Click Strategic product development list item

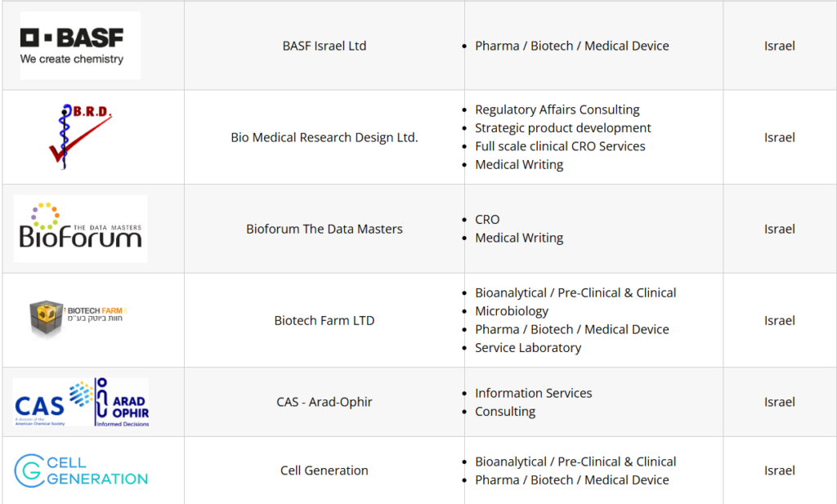point(562,128)
